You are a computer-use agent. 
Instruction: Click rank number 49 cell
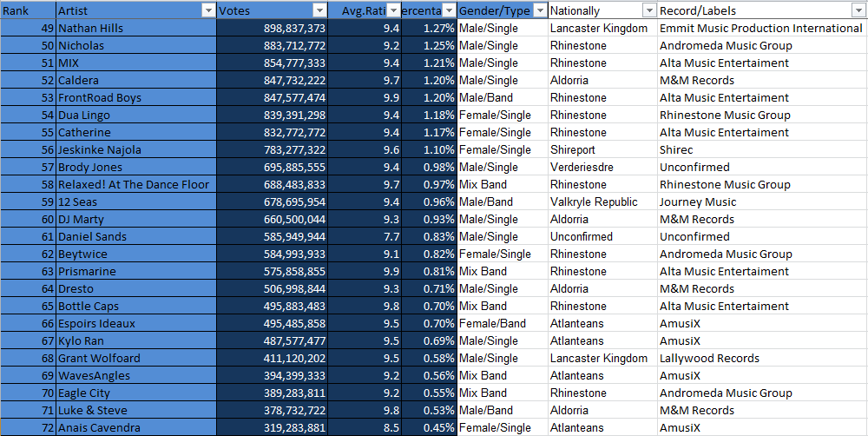click(x=28, y=29)
